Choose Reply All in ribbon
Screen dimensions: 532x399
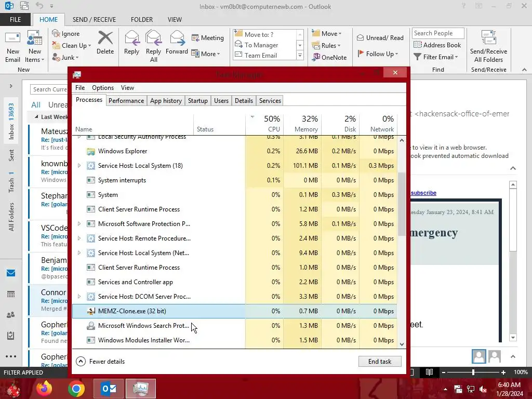tap(153, 46)
